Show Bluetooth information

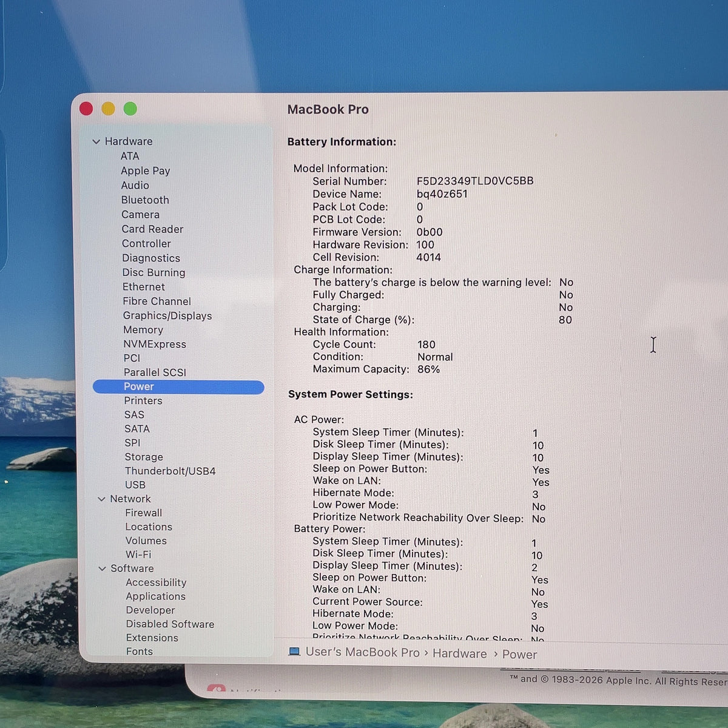pos(145,200)
